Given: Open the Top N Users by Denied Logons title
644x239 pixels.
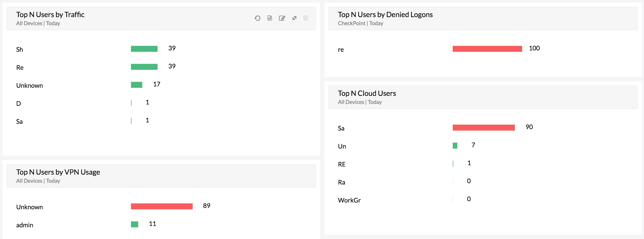Looking at the screenshot, I should pos(385,14).
